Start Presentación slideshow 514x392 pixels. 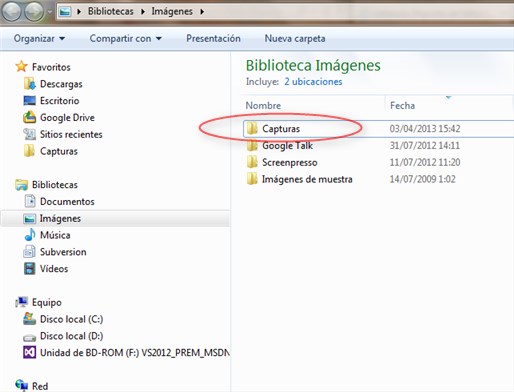point(213,38)
